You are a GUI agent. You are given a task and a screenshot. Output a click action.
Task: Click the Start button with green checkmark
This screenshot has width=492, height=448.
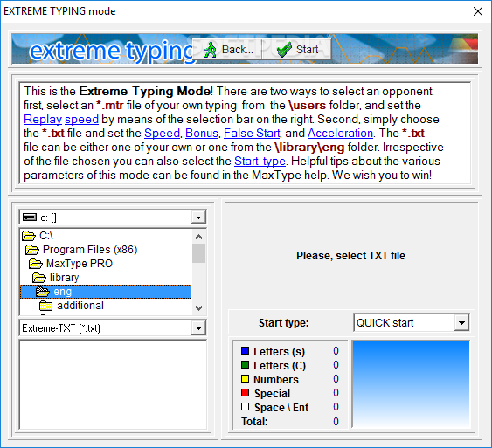pyautogui.click(x=297, y=50)
